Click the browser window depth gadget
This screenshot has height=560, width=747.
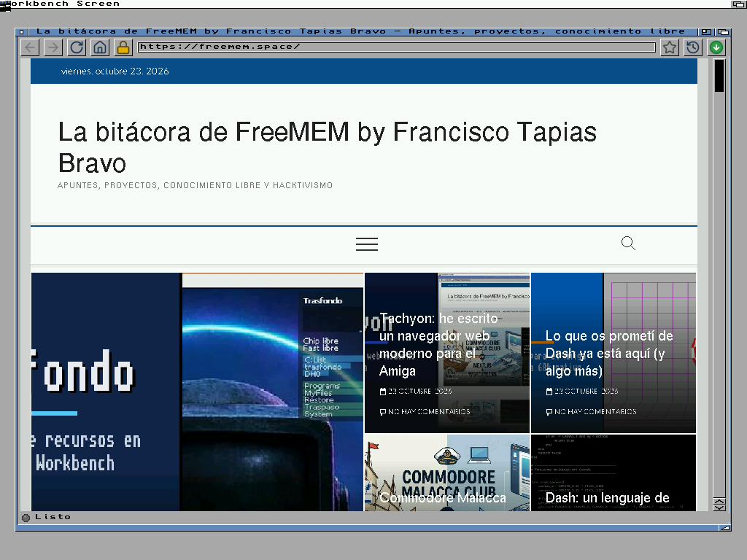[723, 32]
